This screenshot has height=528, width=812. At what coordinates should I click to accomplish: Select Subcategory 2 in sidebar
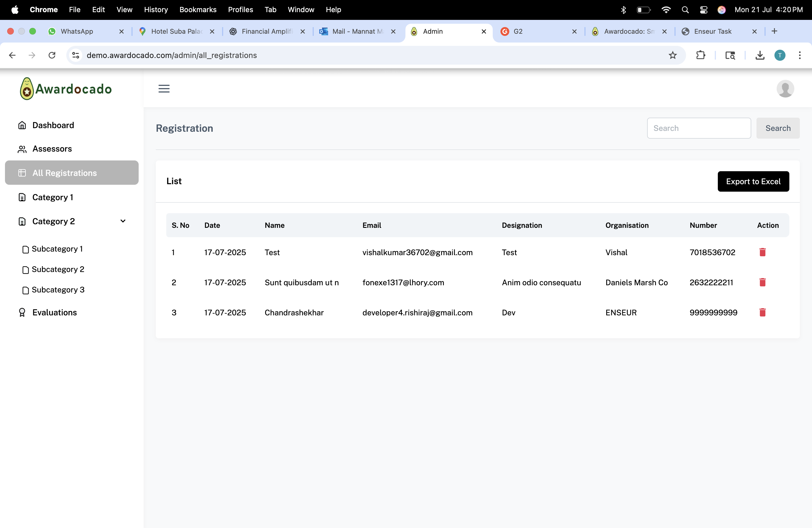pyautogui.click(x=58, y=270)
